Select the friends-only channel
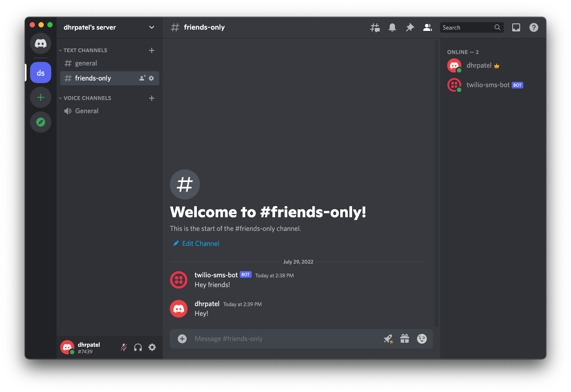571x392 pixels. [110, 78]
